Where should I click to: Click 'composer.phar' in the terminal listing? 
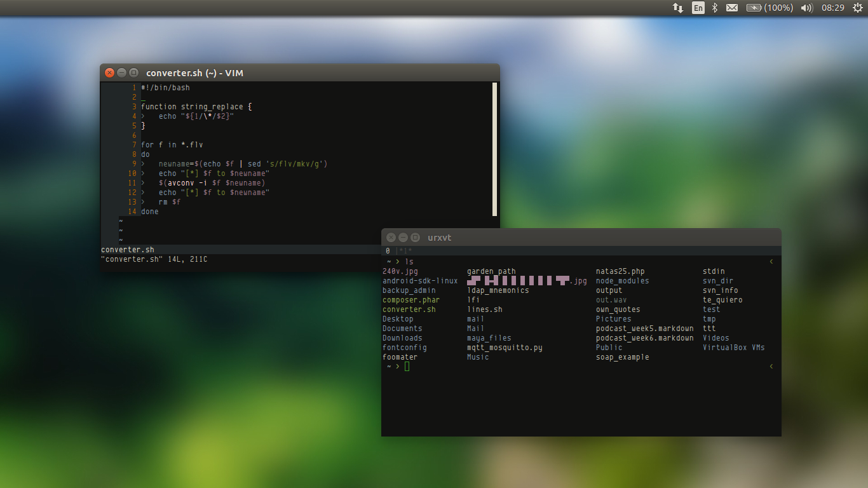[x=411, y=300]
